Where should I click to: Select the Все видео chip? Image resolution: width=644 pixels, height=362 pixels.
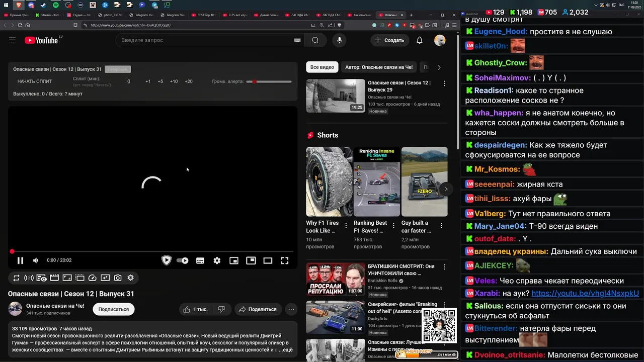322,67
